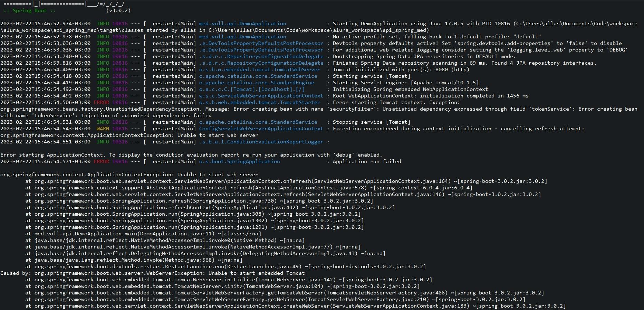Screen dimensions: 644x310
Task: Click 'TomcatWebServer.initialize(TomcatWebServer.java:142)' stack frame
Action: 229,280
